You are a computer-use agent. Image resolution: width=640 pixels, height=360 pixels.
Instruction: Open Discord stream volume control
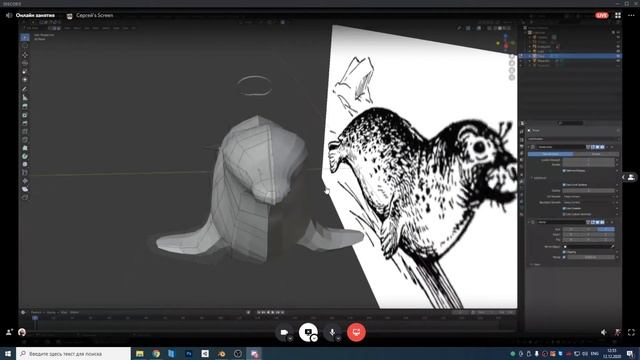pos(604,332)
